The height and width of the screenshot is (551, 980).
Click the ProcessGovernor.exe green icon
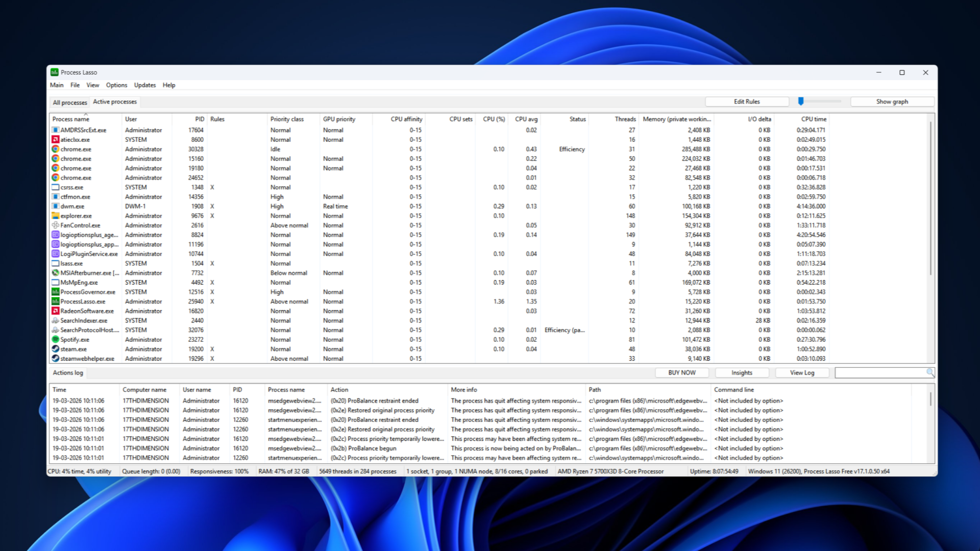pyautogui.click(x=56, y=292)
